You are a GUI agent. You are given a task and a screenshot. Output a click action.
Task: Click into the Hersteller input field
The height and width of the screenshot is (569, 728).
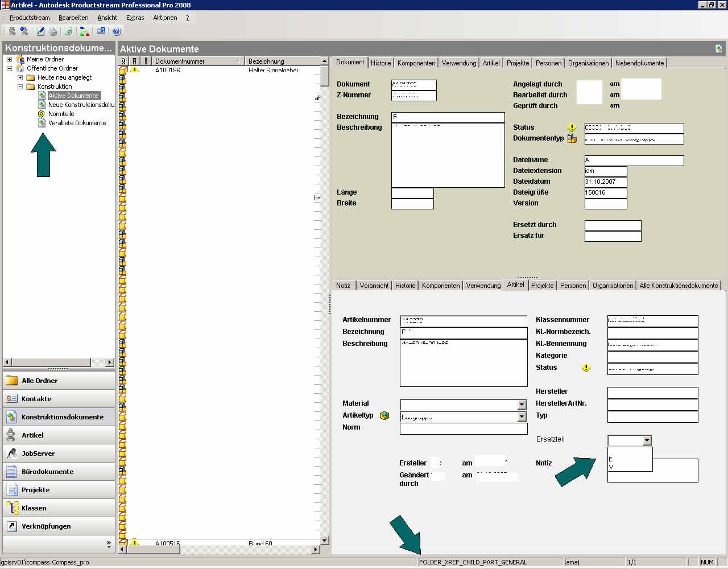(x=652, y=393)
